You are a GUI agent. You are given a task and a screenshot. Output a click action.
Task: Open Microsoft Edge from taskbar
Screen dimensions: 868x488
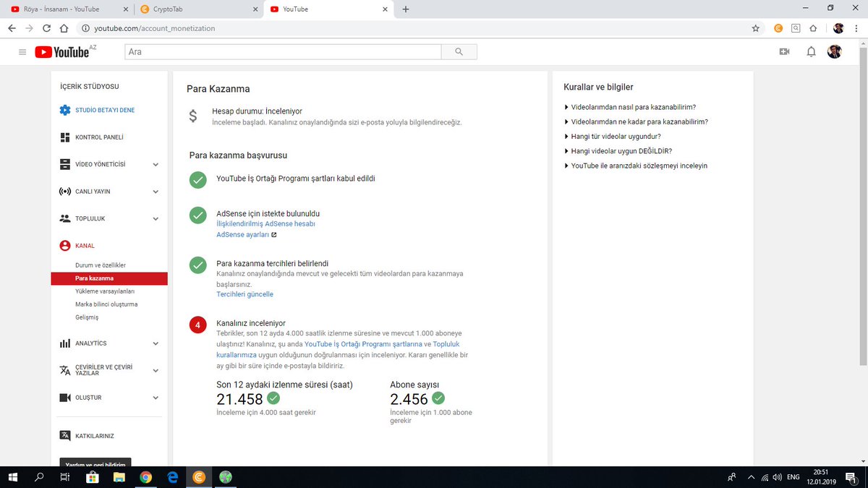pyautogui.click(x=172, y=477)
